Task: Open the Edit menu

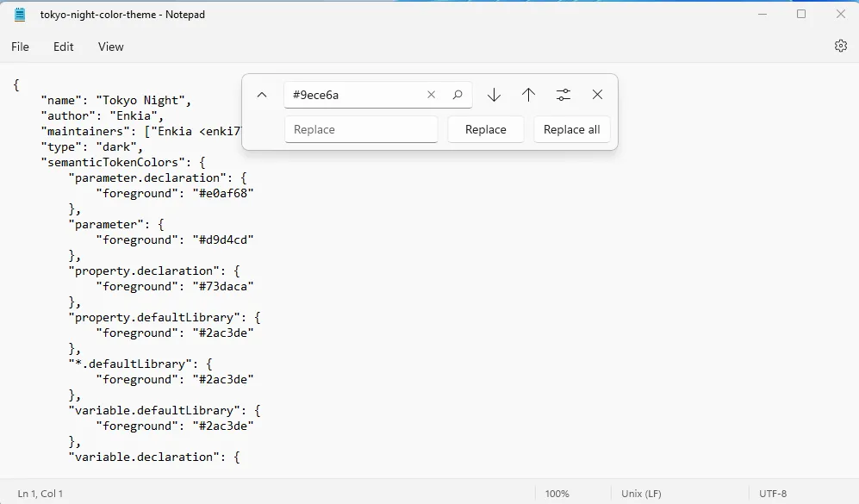Action: coord(64,47)
